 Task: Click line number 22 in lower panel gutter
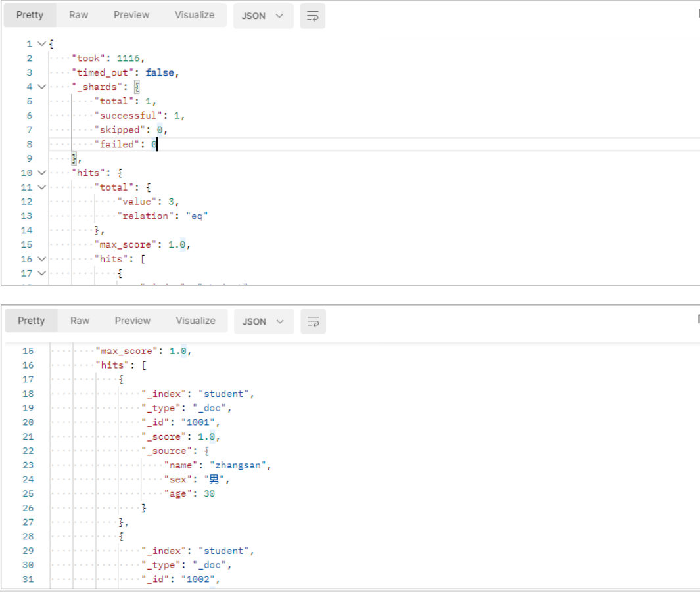click(28, 451)
